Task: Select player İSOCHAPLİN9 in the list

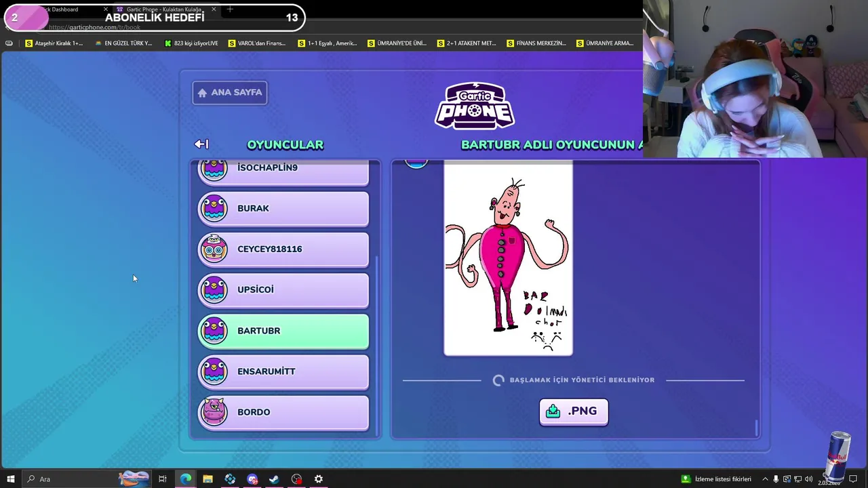Action: pos(283,172)
